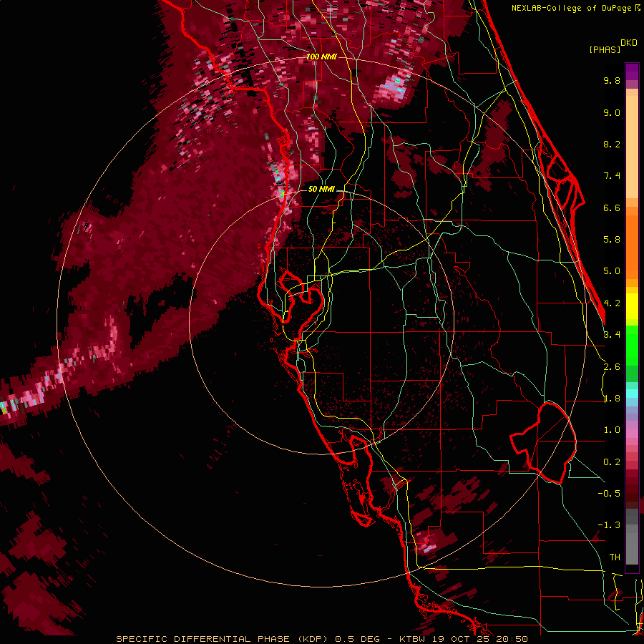The width and height of the screenshot is (644, 644).
Task: Click the 4.2 scale value
Action: click(x=612, y=303)
